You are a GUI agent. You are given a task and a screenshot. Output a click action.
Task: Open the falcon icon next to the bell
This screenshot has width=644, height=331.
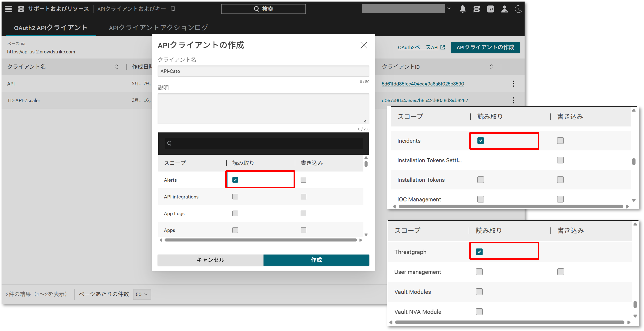point(477,9)
